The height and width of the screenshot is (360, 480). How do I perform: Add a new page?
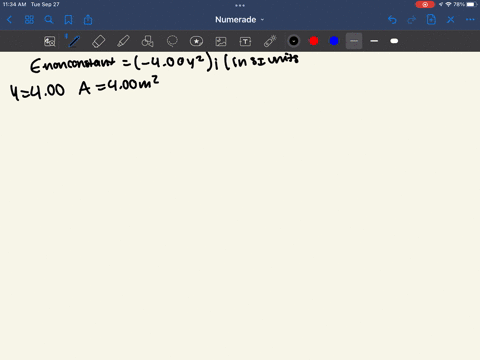point(431,20)
